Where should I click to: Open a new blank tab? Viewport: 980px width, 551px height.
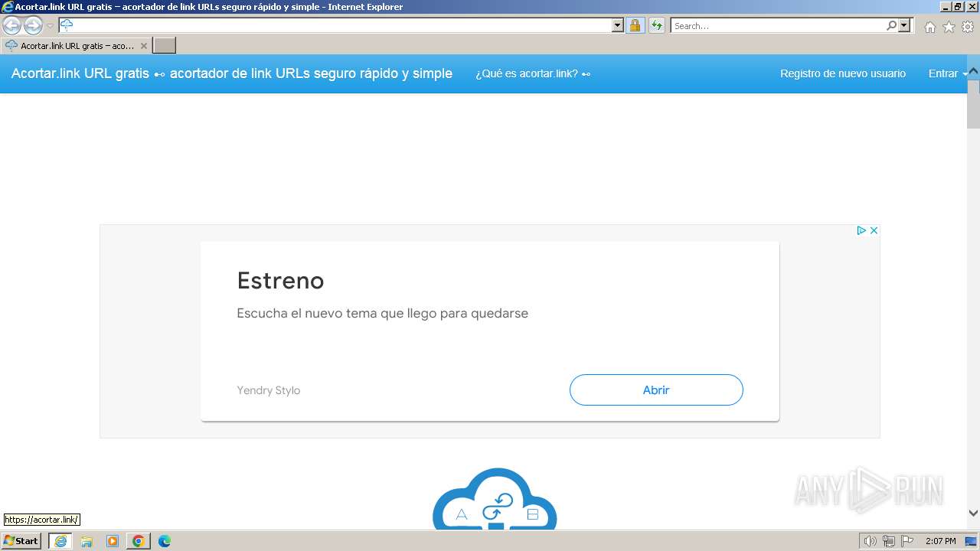[165, 46]
